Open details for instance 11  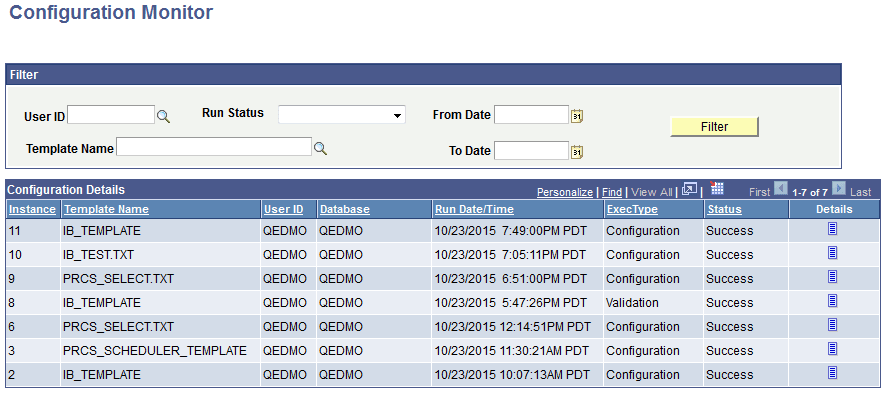pyautogui.click(x=832, y=228)
